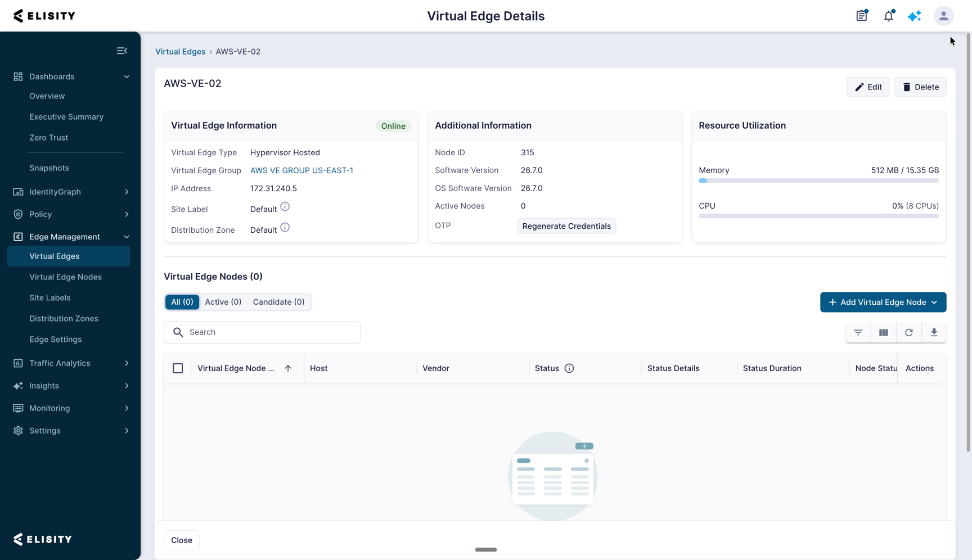Click the page vertical scrollbar
Viewport: 972px width, 560px height.
point(968,242)
